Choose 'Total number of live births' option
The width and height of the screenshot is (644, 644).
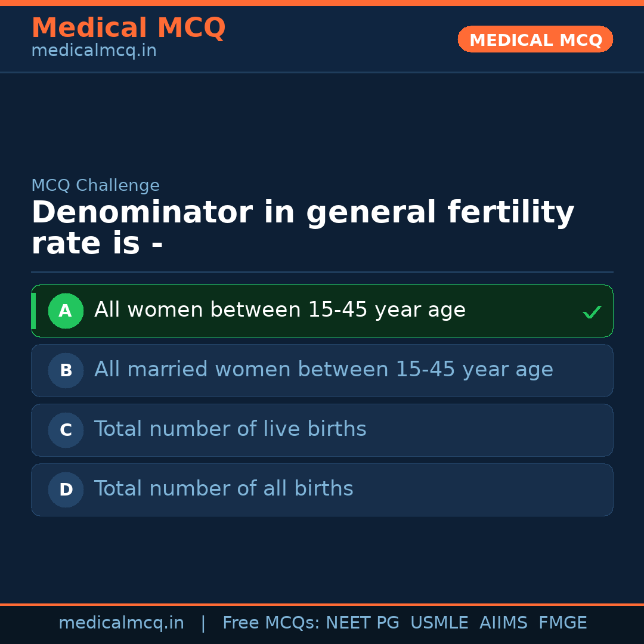tap(230, 430)
